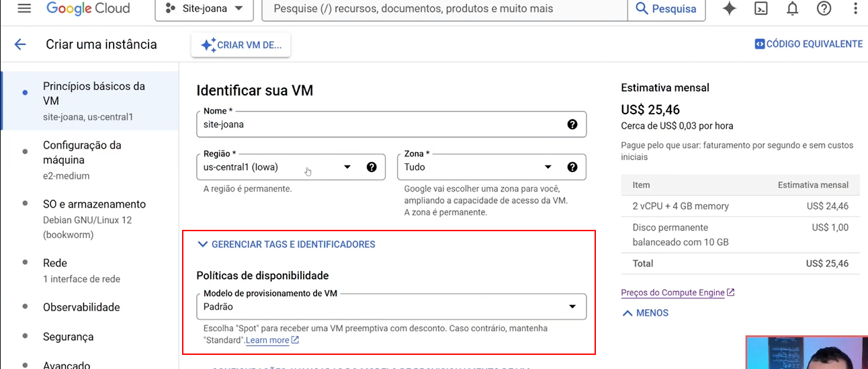Click the US$ 24,46 value
The height and width of the screenshot is (369, 868).
(x=827, y=206)
